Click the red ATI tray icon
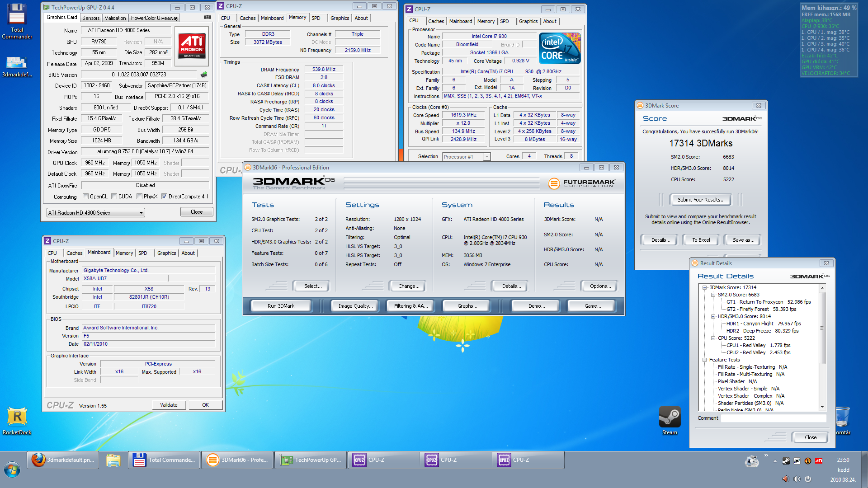The image size is (868, 488). point(819,461)
